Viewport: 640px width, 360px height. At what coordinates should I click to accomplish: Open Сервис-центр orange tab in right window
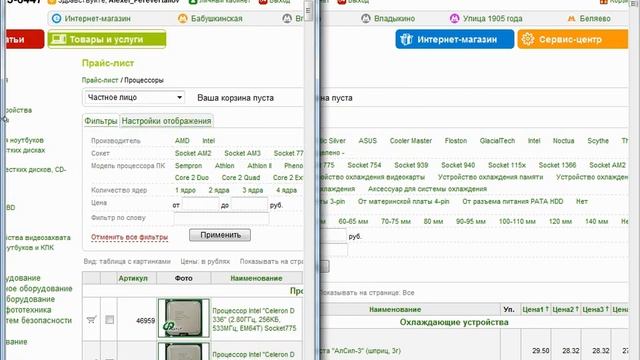pos(573,39)
